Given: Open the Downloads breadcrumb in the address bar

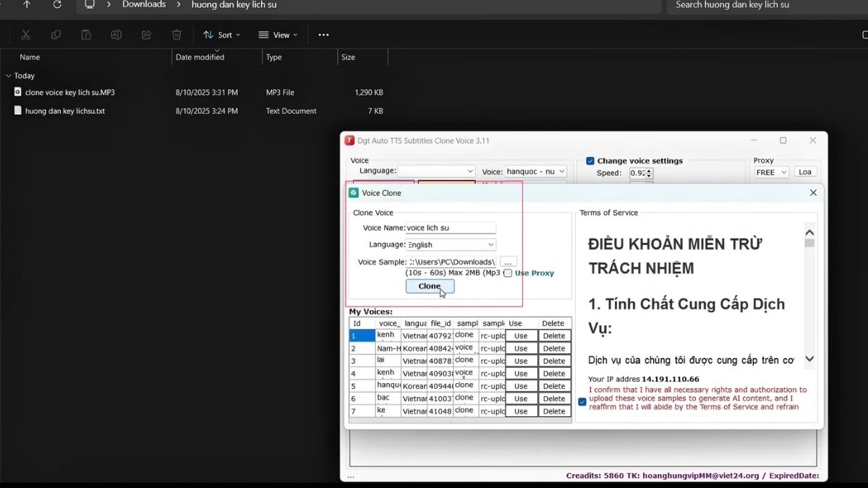Looking at the screenshot, I should tap(144, 5).
